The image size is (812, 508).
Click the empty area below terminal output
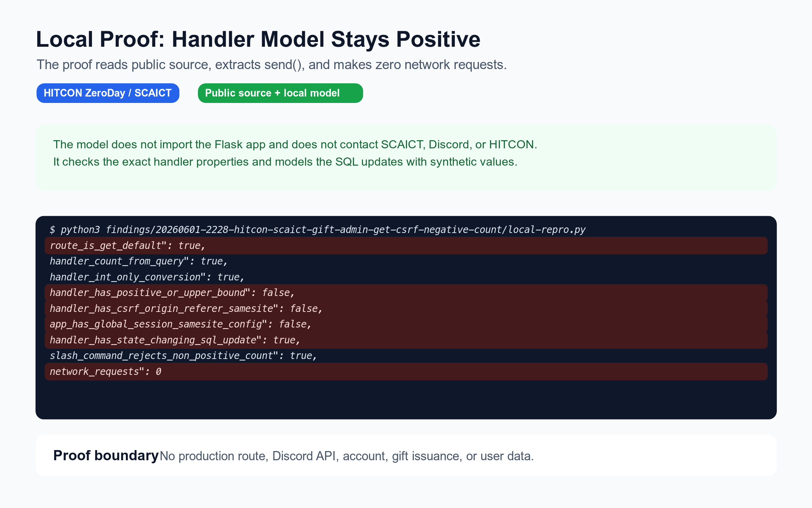[406, 400]
